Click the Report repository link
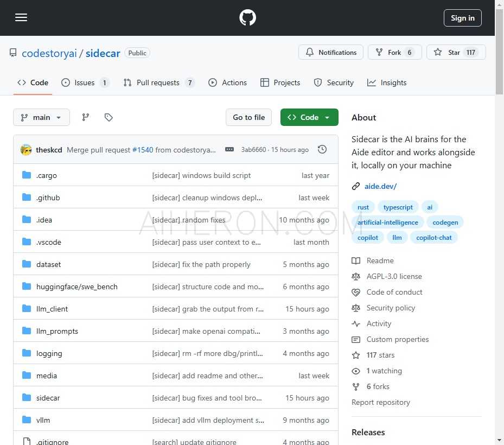 (x=381, y=403)
